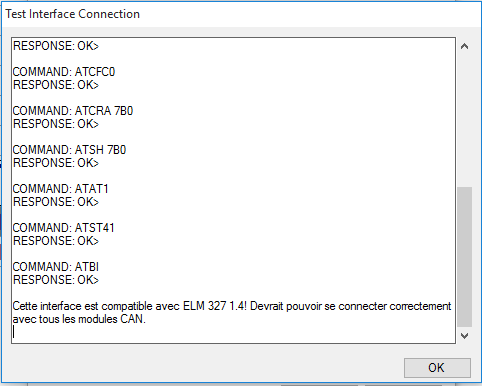Screen dimensions: 482x386
Task: Click the RESPONSE line under ATBI
Action: tap(56, 280)
